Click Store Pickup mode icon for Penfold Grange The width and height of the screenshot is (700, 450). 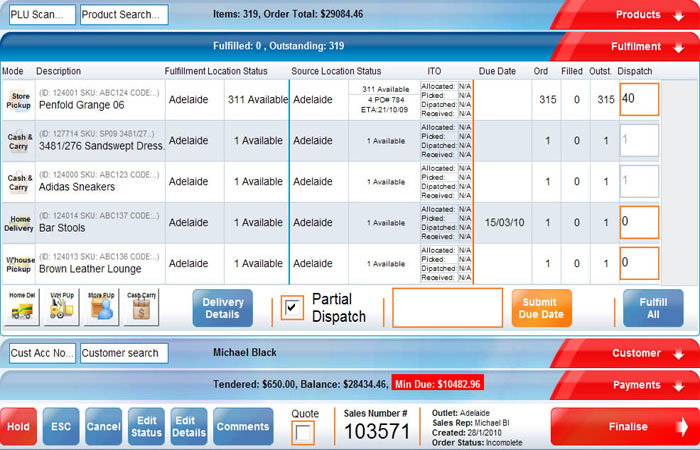pos(19,100)
